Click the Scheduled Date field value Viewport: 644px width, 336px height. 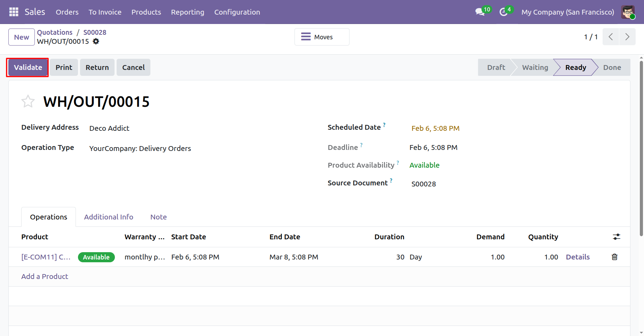click(435, 128)
